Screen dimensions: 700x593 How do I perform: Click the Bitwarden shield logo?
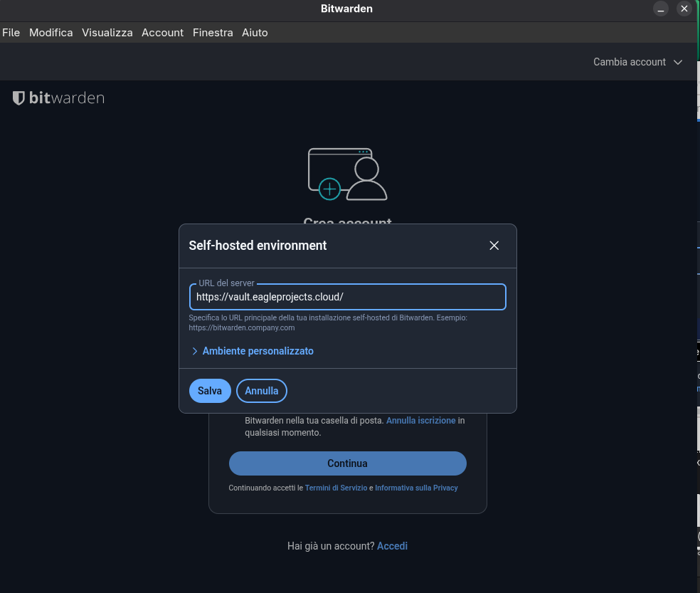(x=19, y=98)
